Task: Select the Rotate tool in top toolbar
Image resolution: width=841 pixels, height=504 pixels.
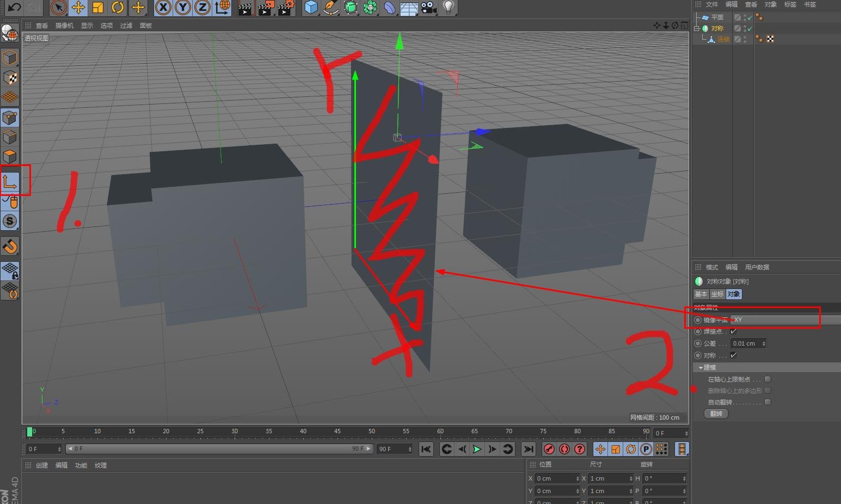Action: click(x=118, y=8)
